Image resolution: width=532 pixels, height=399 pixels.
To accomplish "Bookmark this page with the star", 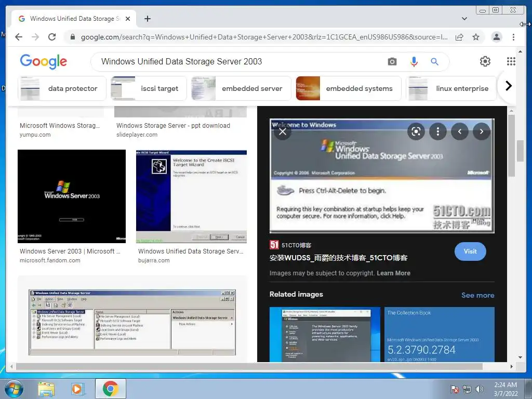I will [476, 37].
